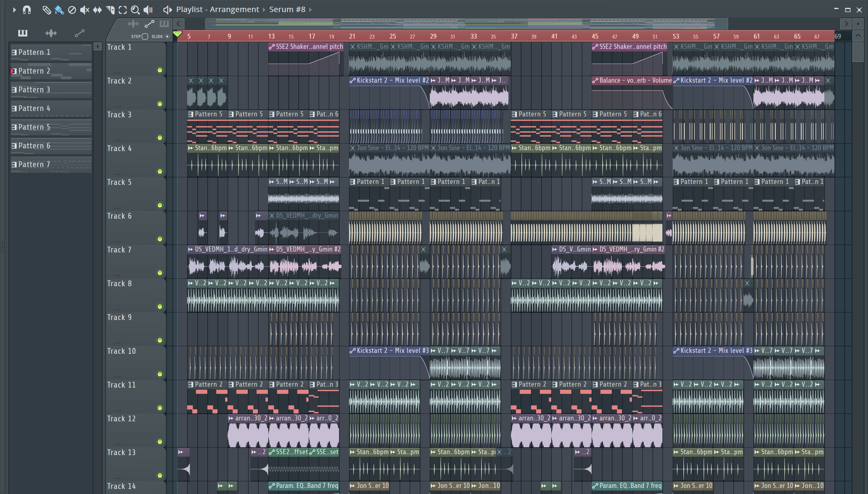Select the Draw pencil tool
This screenshot has height=494, width=868.
coord(46,10)
